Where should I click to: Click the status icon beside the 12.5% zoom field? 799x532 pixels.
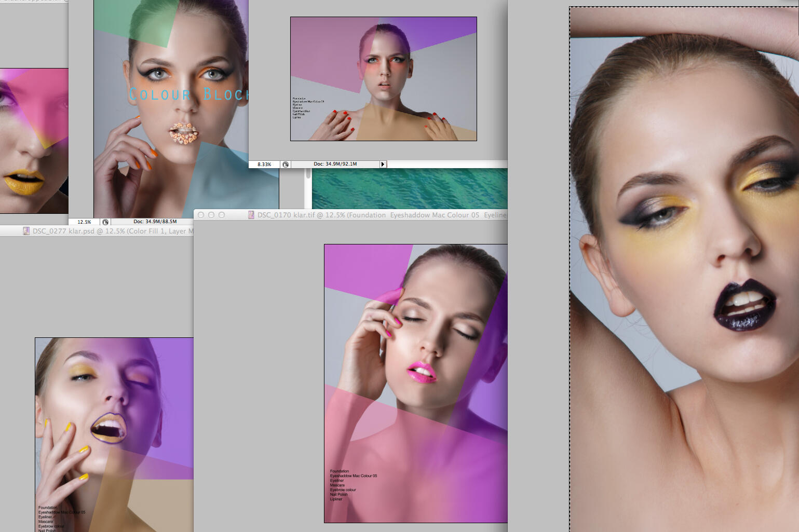click(x=105, y=222)
